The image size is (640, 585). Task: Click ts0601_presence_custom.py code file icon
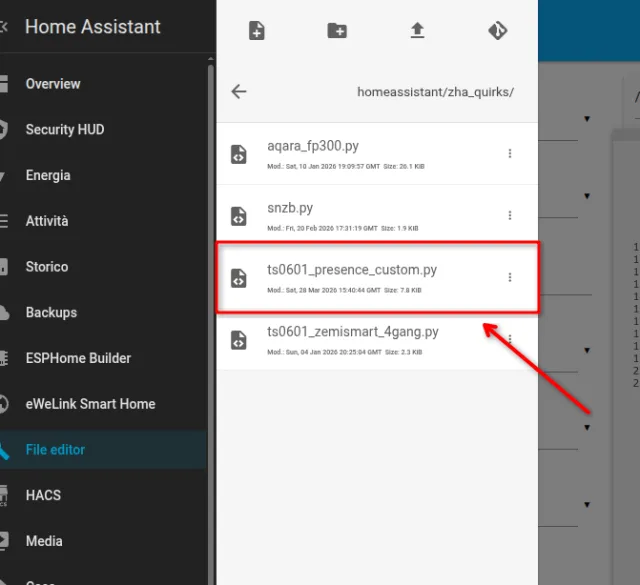(238, 278)
